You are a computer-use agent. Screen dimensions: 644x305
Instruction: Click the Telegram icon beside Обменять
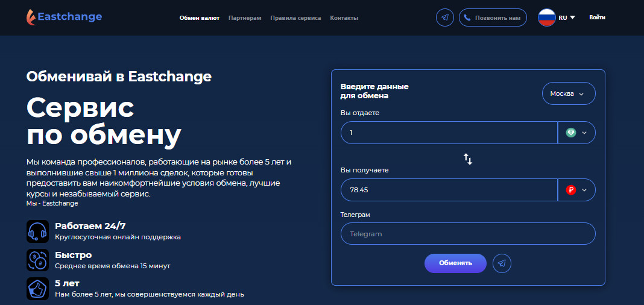pos(502,263)
